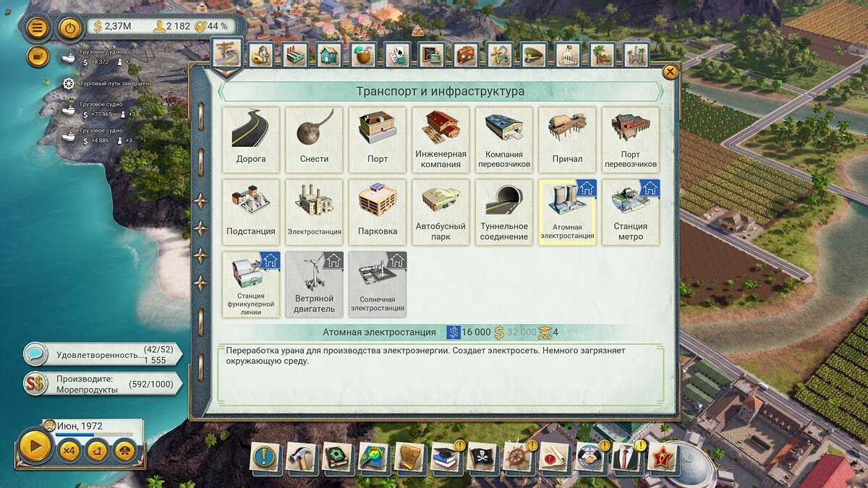
Task: Click the Атомная электростанция building button
Action: (x=567, y=211)
